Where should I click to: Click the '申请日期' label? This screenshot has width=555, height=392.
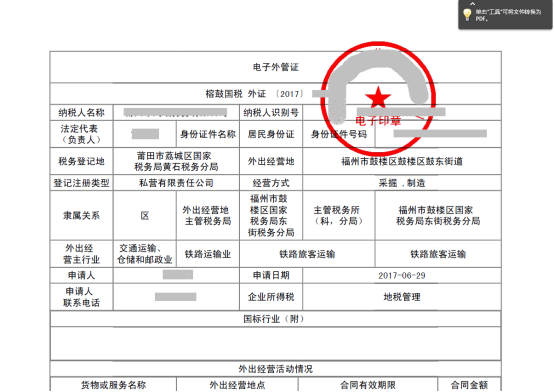(x=271, y=275)
